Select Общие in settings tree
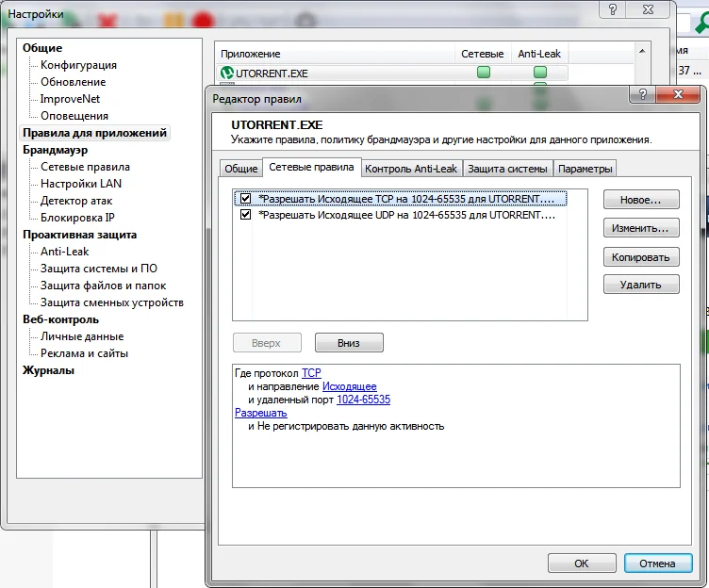This screenshot has height=588, width=709. tap(42, 48)
